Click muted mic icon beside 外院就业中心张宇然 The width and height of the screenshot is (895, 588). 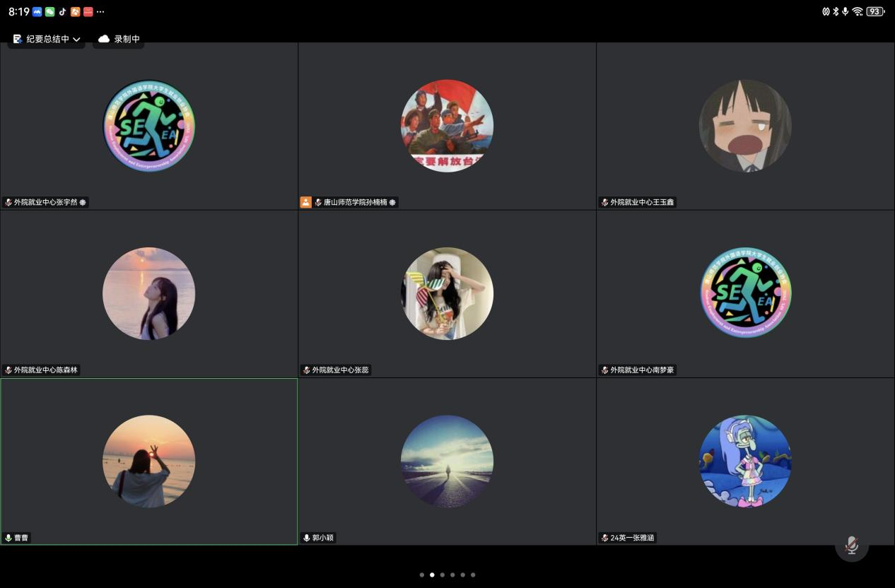(x=8, y=202)
